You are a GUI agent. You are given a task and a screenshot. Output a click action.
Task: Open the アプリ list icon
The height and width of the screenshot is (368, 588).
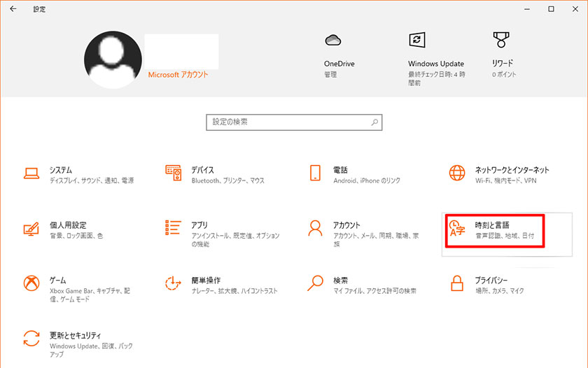pos(174,228)
